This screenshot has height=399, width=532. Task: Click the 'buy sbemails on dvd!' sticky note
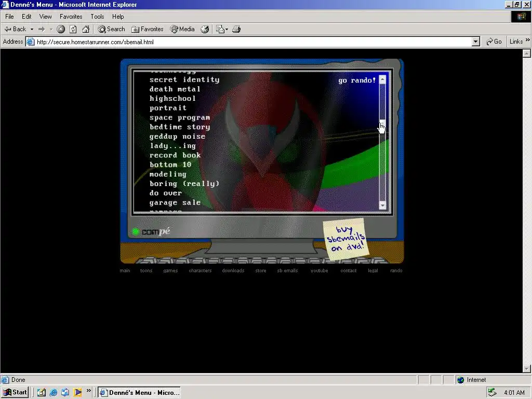[345, 239]
